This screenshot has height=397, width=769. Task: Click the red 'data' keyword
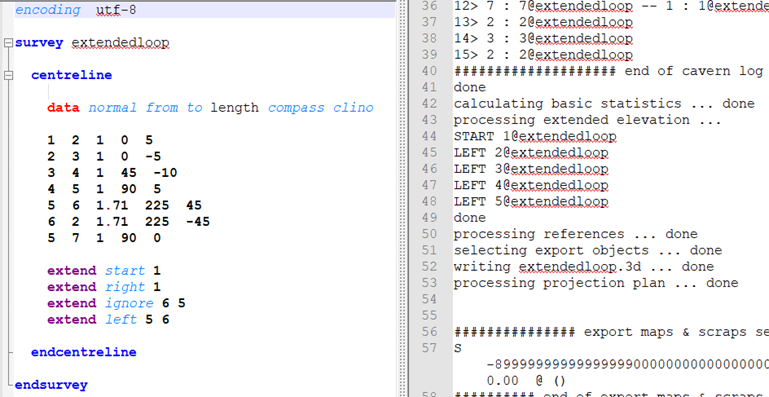point(63,108)
